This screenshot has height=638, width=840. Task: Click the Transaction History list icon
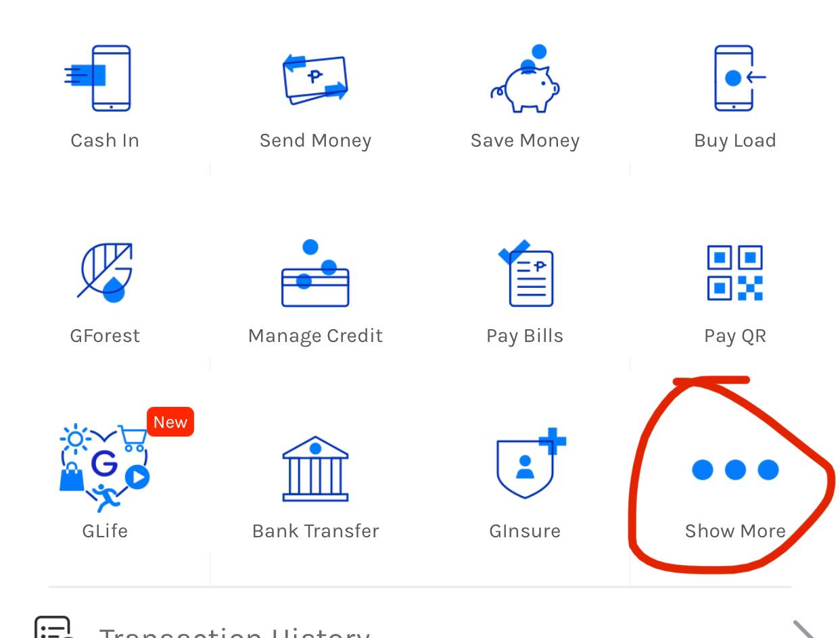(x=53, y=627)
